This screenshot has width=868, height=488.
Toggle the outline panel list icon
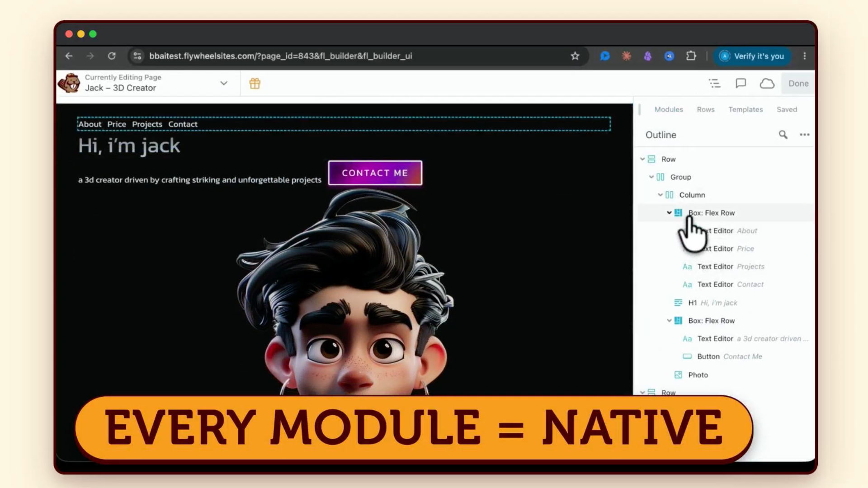[x=715, y=83]
